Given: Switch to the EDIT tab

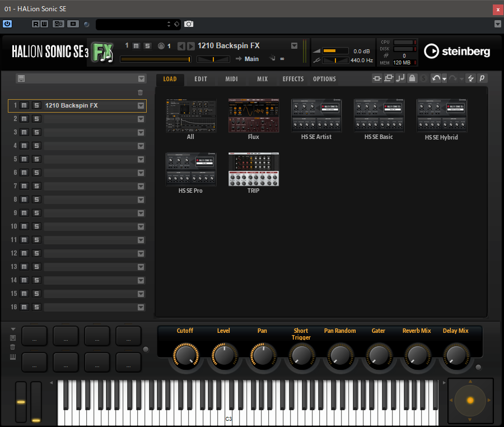Looking at the screenshot, I should click(201, 79).
